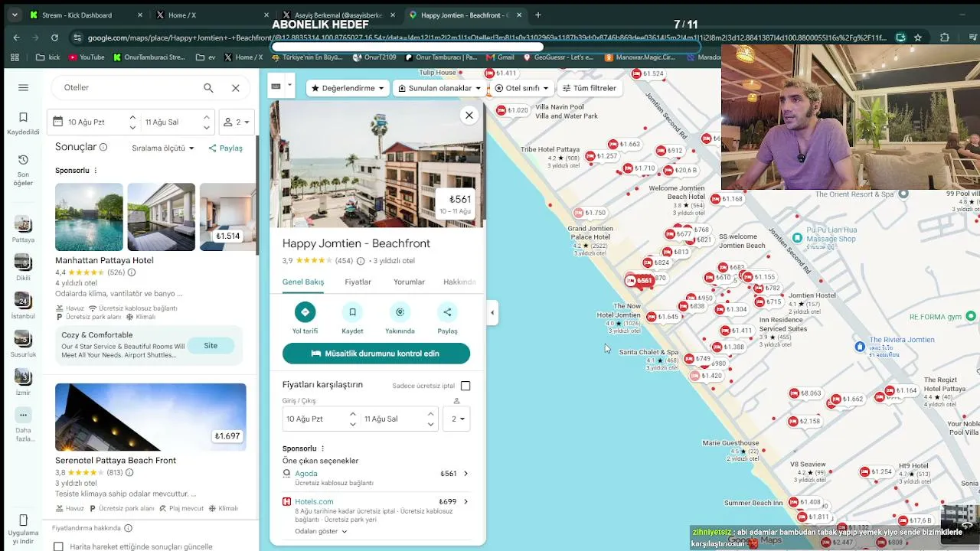The width and height of the screenshot is (980, 551).
Task: Open new Chrome tab with plus
Action: [x=538, y=15]
